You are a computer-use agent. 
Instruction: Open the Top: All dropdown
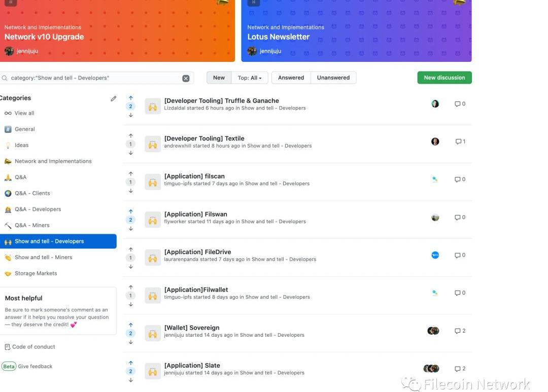pos(249,78)
